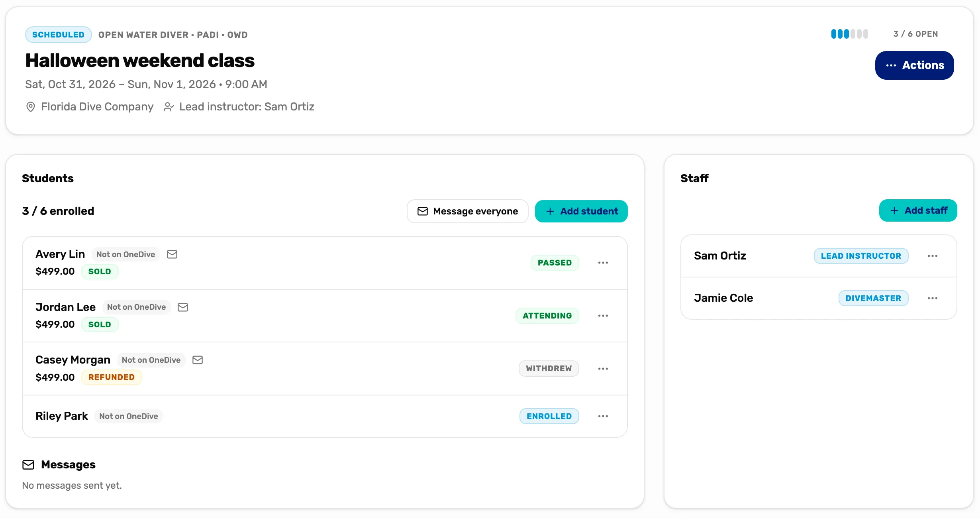Click Not on OneDive tag for Avery Lin
980x519 pixels.
(x=126, y=254)
